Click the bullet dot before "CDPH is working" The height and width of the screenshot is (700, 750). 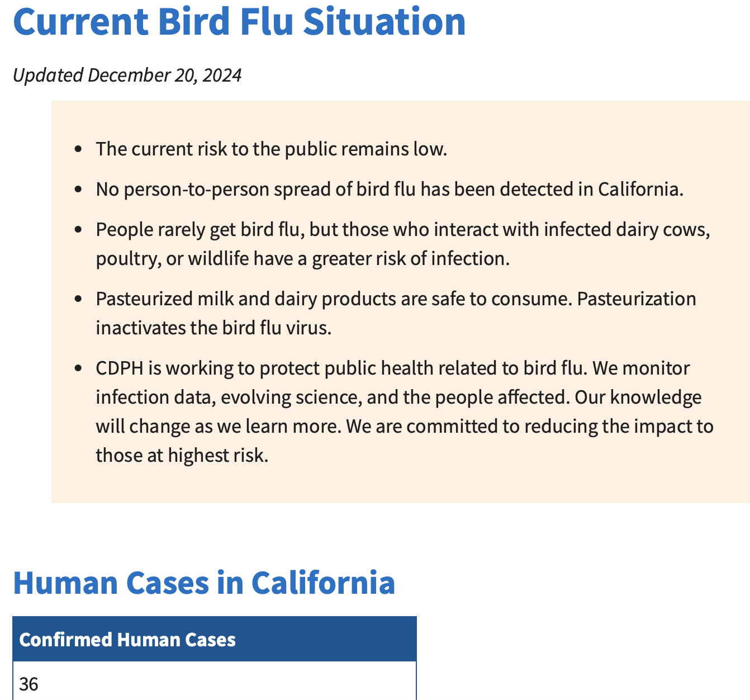[x=78, y=368]
